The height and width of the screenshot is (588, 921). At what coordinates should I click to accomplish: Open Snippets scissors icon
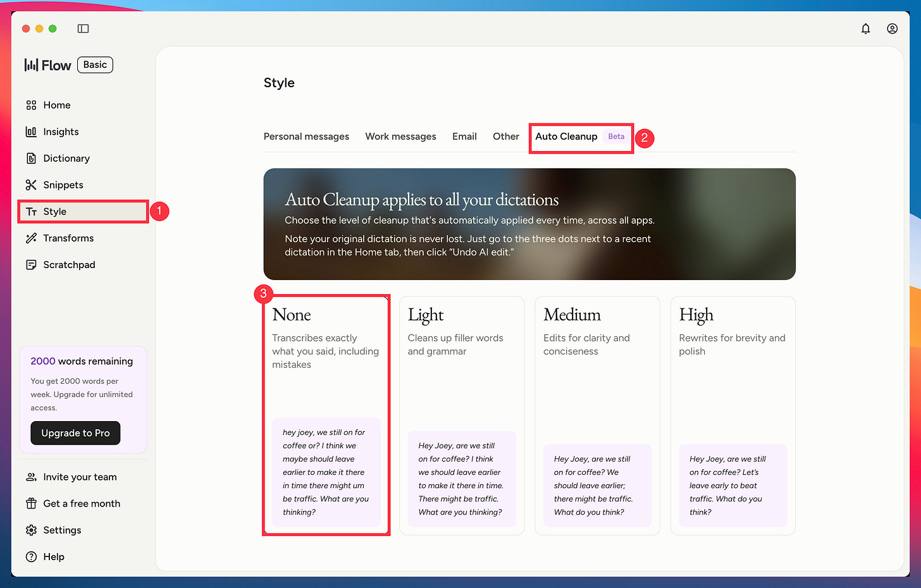pos(31,185)
